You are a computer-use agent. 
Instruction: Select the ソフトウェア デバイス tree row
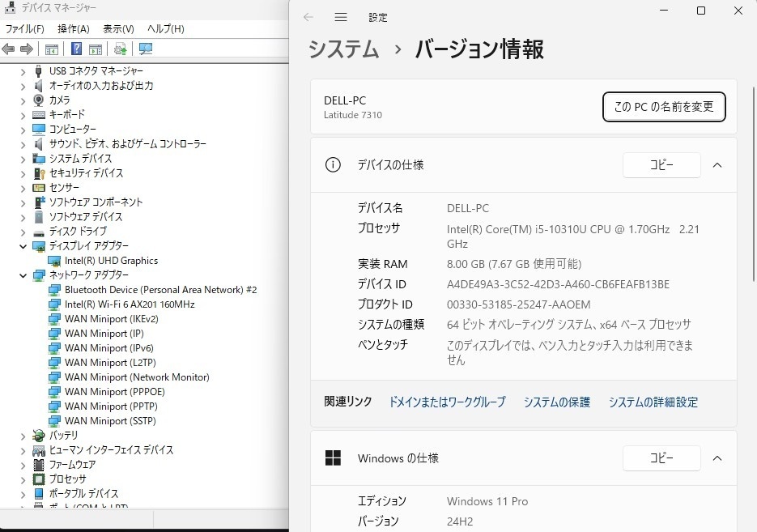(86, 217)
